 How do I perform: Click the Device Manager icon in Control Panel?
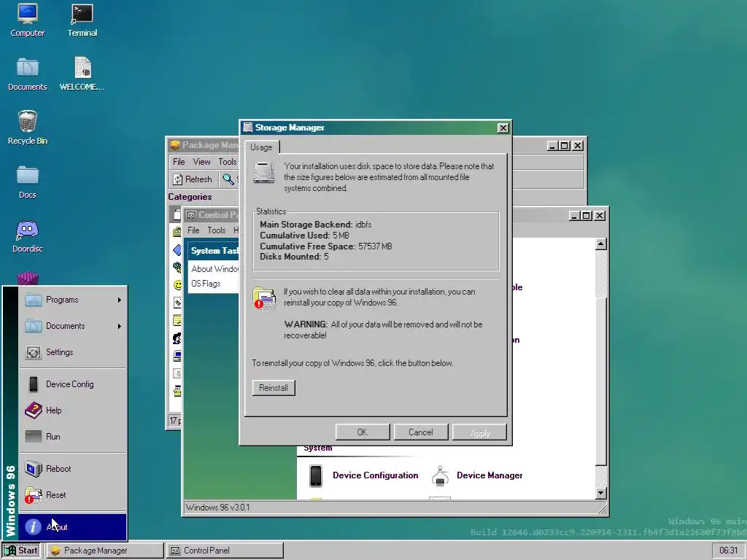click(x=440, y=475)
